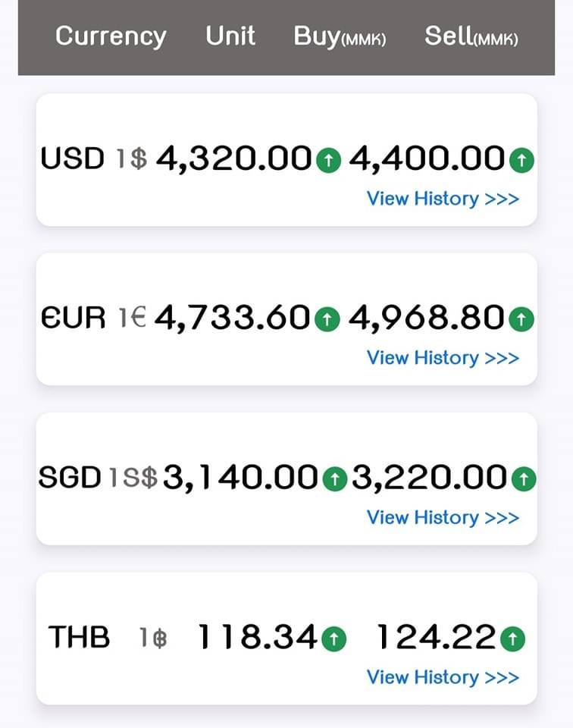Click green up arrow beside THB buy rate

point(333,639)
